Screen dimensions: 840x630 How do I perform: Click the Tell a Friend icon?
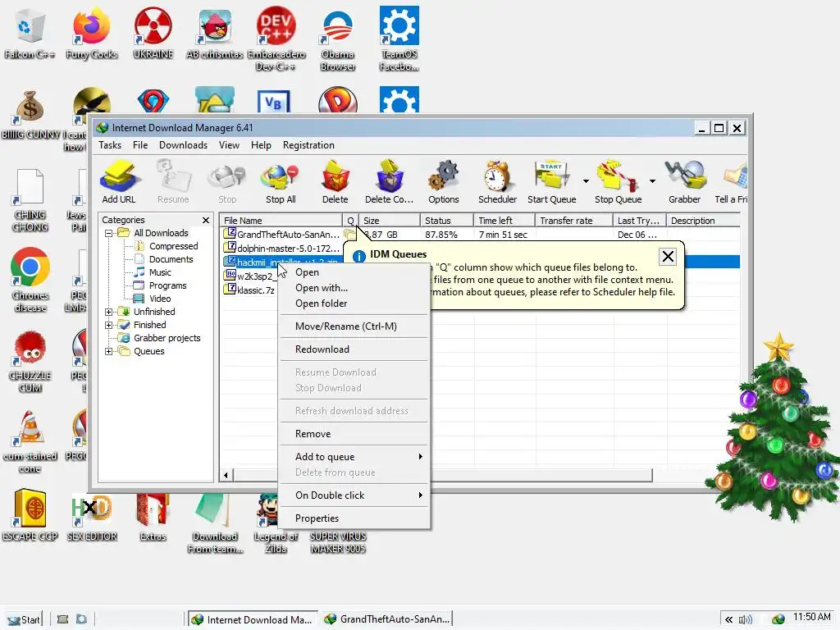click(732, 182)
